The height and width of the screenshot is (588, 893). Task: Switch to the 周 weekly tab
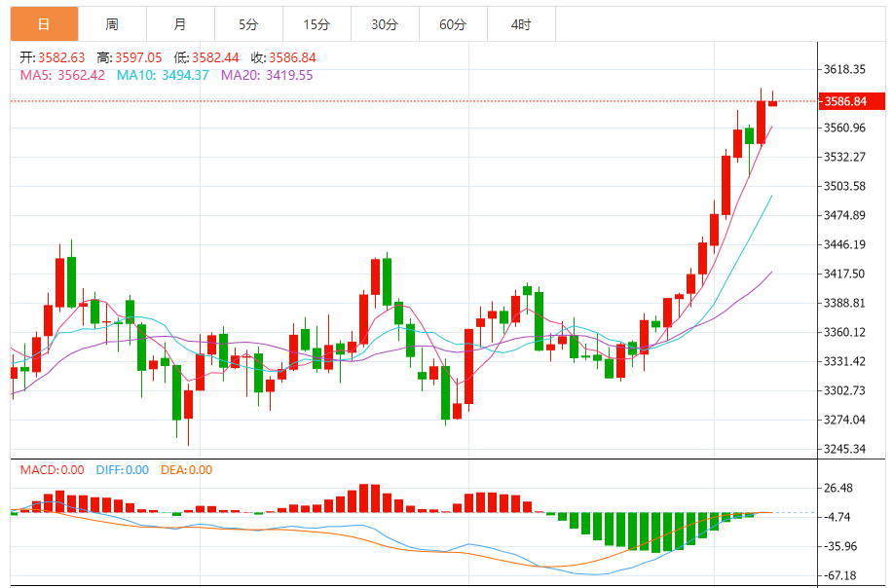tap(112, 24)
